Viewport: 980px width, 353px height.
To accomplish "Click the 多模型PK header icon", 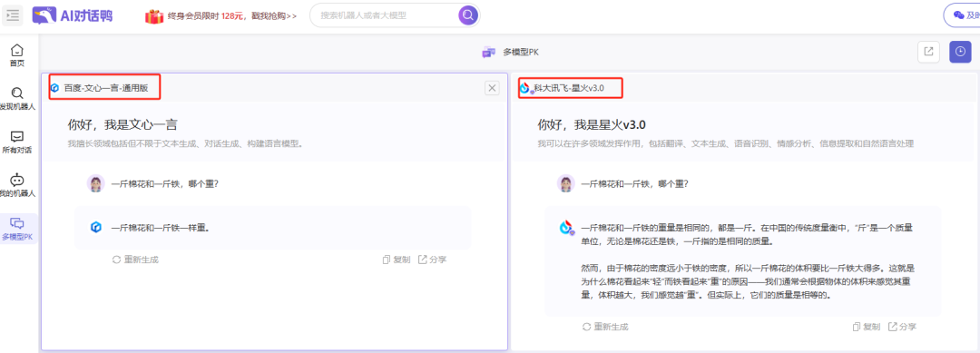I will tap(489, 53).
